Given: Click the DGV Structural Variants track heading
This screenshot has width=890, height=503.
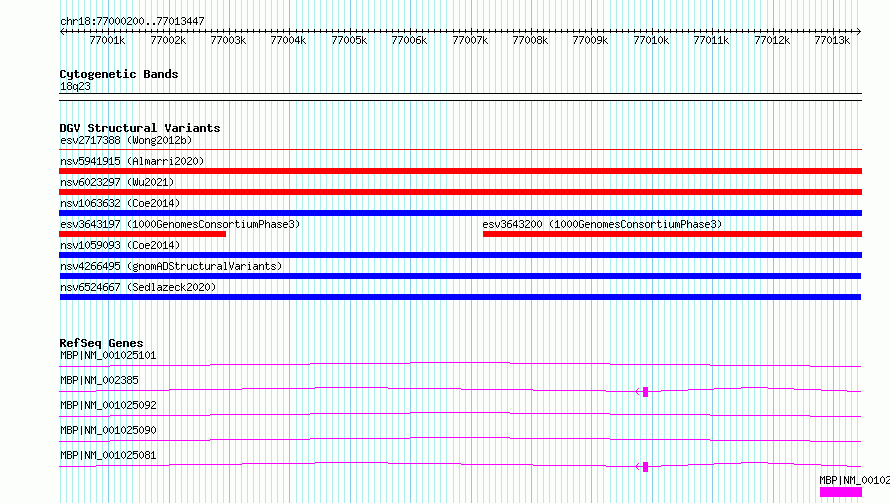Looking at the screenshot, I should (140, 128).
